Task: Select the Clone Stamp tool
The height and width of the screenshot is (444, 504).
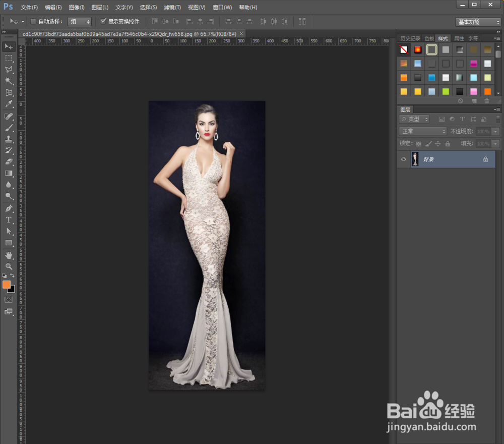Action: pyautogui.click(x=9, y=139)
